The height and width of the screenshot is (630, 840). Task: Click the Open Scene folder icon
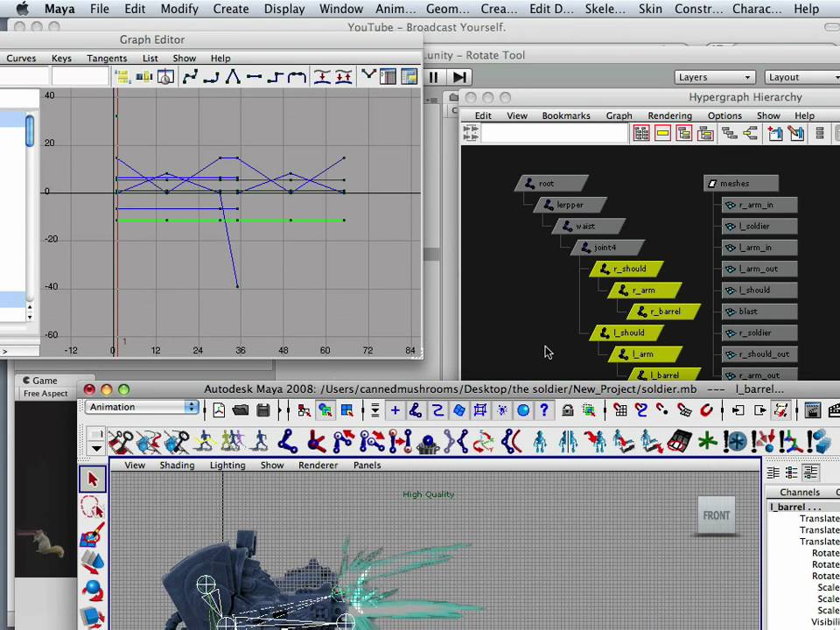(x=241, y=410)
